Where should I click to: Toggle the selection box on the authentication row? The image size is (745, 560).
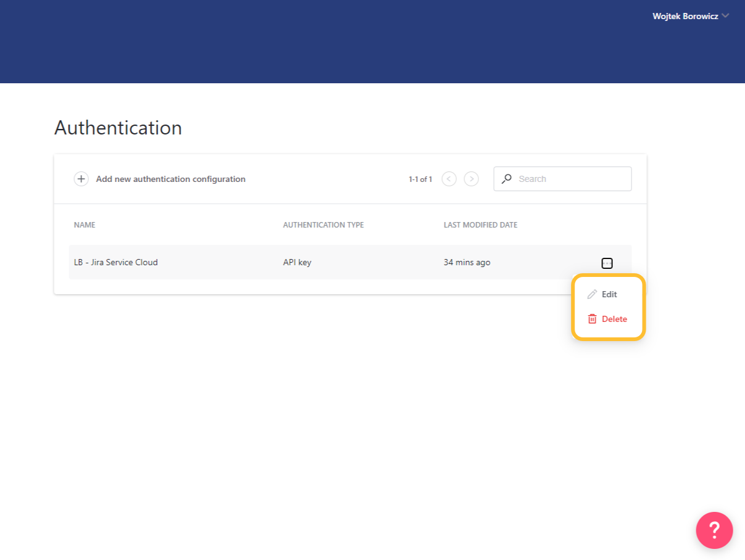pos(607,263)
